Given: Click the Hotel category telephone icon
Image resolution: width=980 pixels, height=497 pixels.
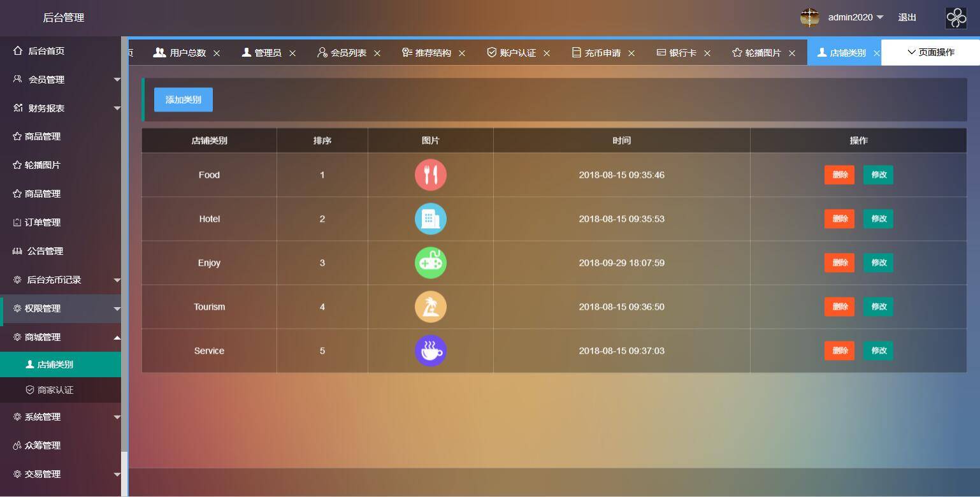Looking at the screenshot, I should click(x=430, y=219).
